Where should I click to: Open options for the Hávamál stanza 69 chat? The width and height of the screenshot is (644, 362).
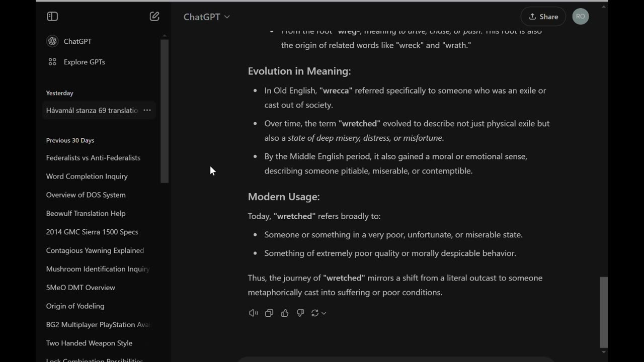click(147, 110)
